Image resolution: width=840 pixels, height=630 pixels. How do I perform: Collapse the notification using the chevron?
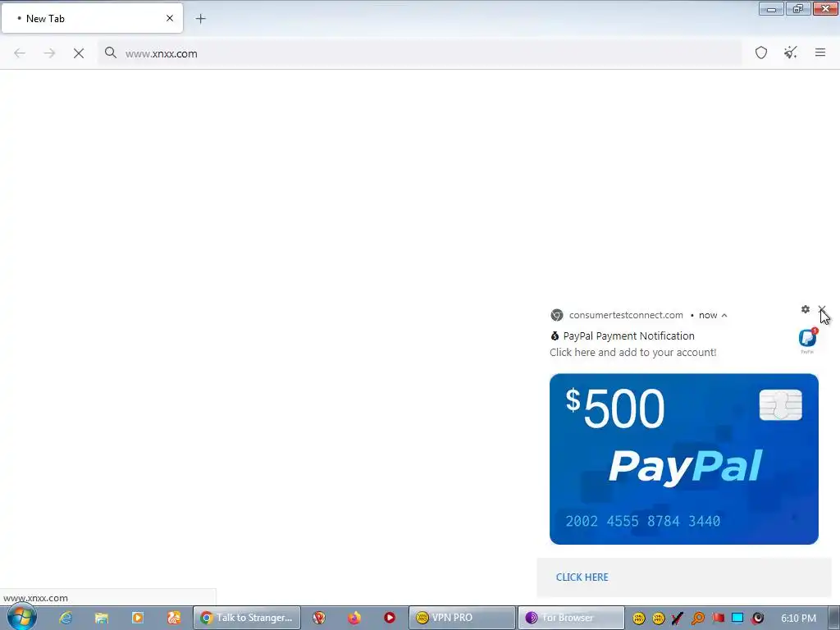[x=724, y=316]
